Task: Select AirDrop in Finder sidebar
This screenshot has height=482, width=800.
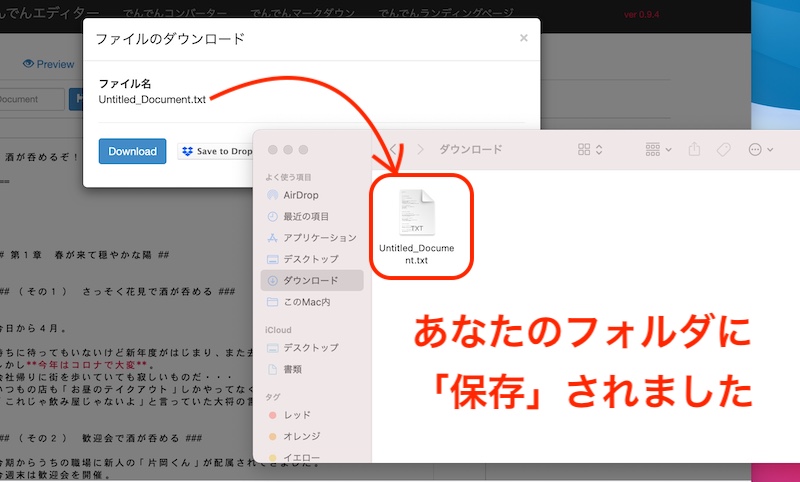Action: click(x=302, y=194)
